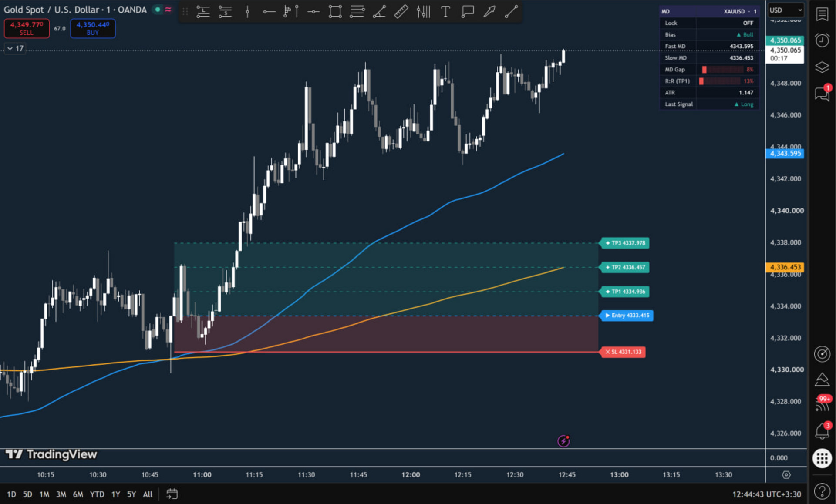Select the Arrow Marker tool
The height and width of the screenshot is (504, 836).
click(489, 12)
